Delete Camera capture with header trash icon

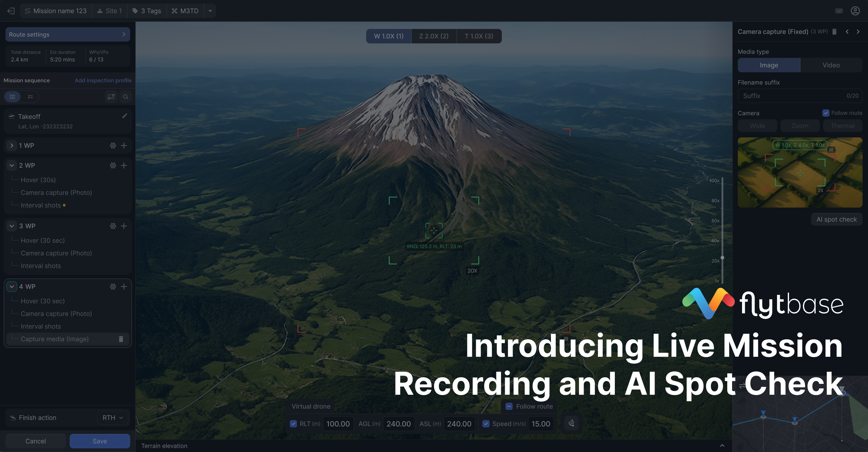pos(834,32)
